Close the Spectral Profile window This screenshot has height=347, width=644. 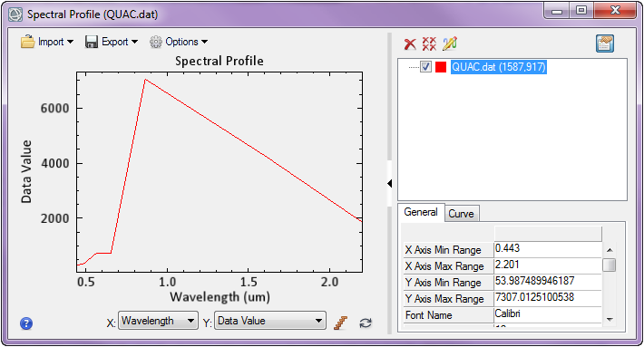pos(614,11)
